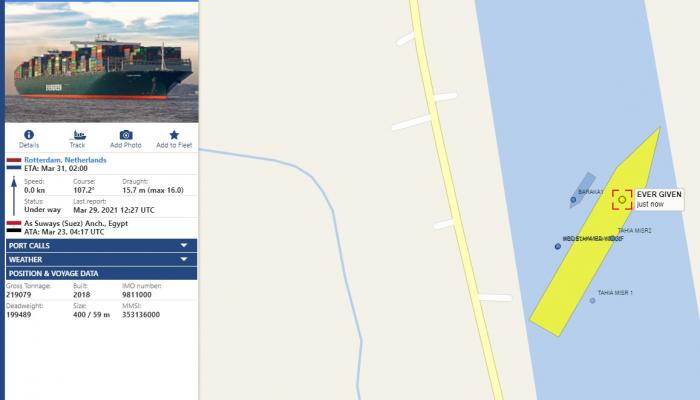Open the WEATHER header
700x400 pixels.
pos(101,259)
